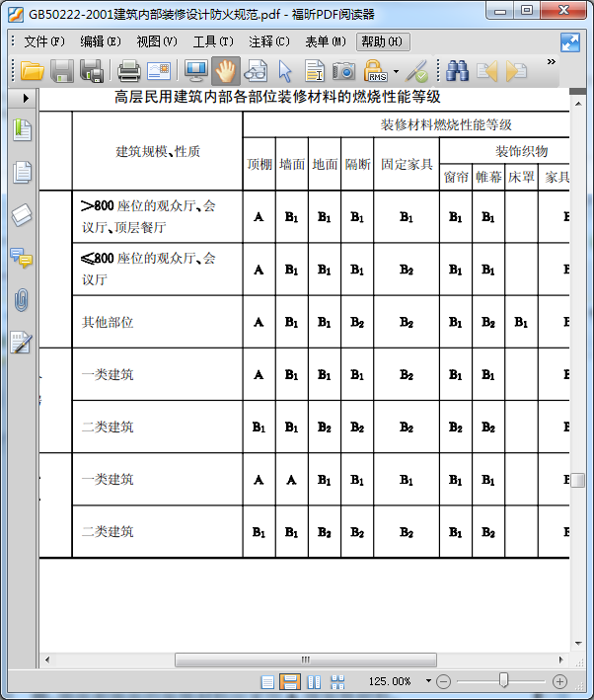Click the 其他部位 table row label
594x700 pixels.
(108, 322)
